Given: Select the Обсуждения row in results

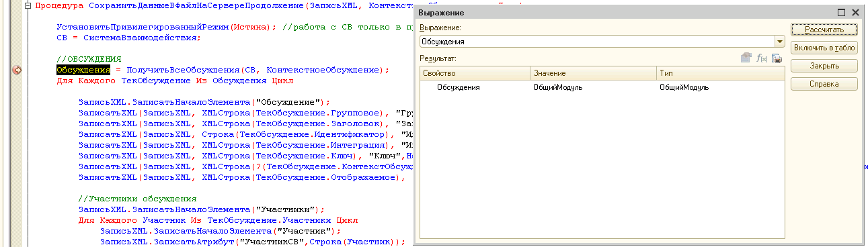Looking at the screenshot, I should [601, 87].
